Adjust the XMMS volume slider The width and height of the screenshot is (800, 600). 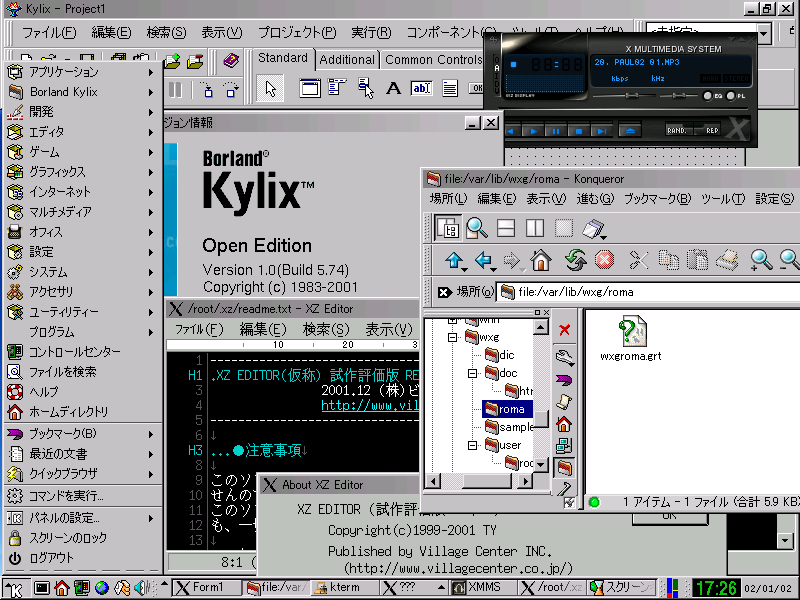coord(631,95)
